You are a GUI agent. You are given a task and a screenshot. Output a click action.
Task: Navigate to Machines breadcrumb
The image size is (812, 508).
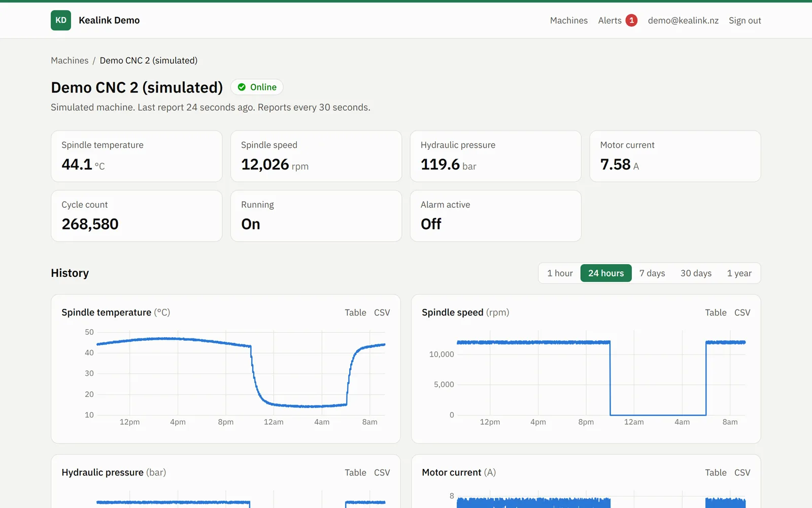coord(70,60)
